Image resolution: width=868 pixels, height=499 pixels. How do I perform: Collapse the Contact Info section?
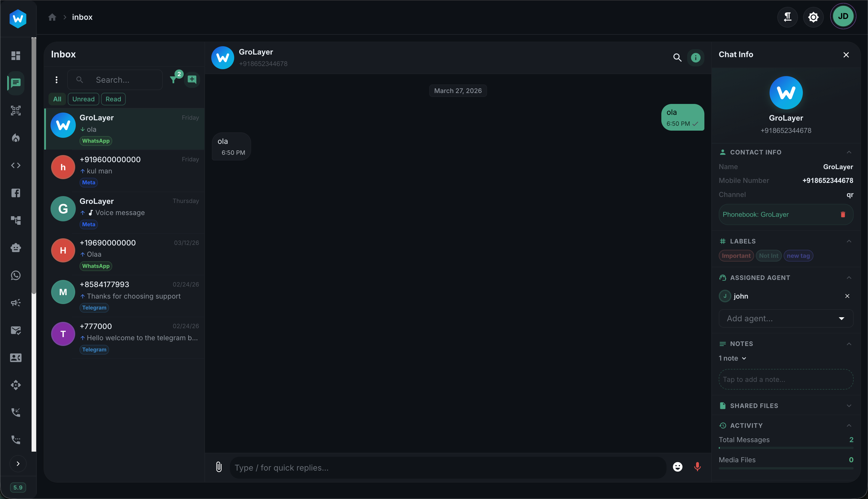point(849,152)
